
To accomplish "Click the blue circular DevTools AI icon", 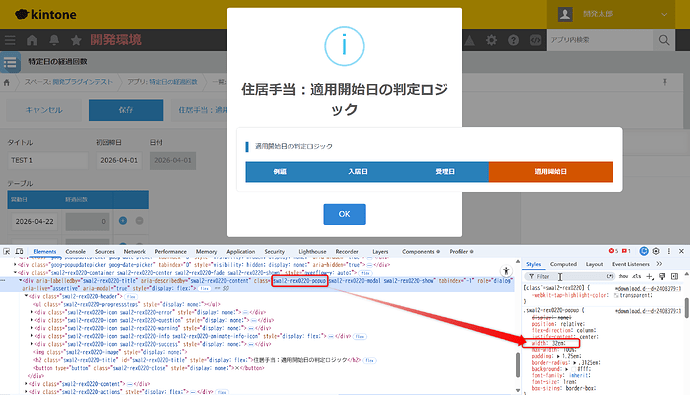I will [644, 251].
